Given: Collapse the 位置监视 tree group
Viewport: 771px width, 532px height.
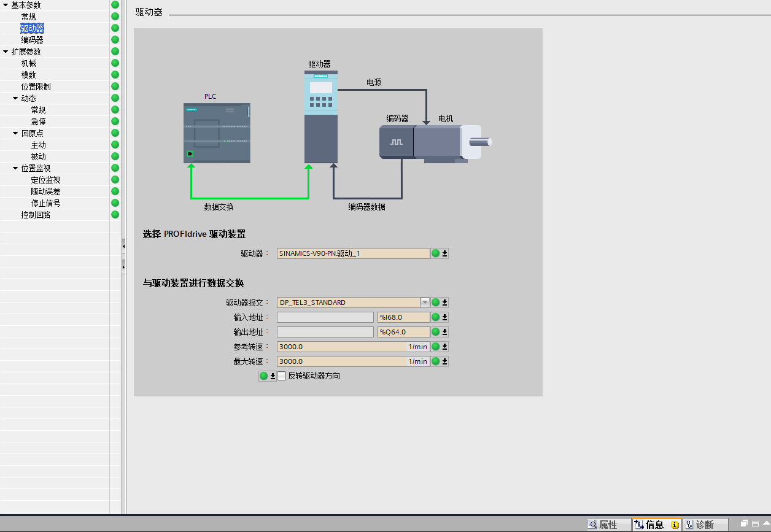Looking at the screenshot, I should [x=15, y=169].
